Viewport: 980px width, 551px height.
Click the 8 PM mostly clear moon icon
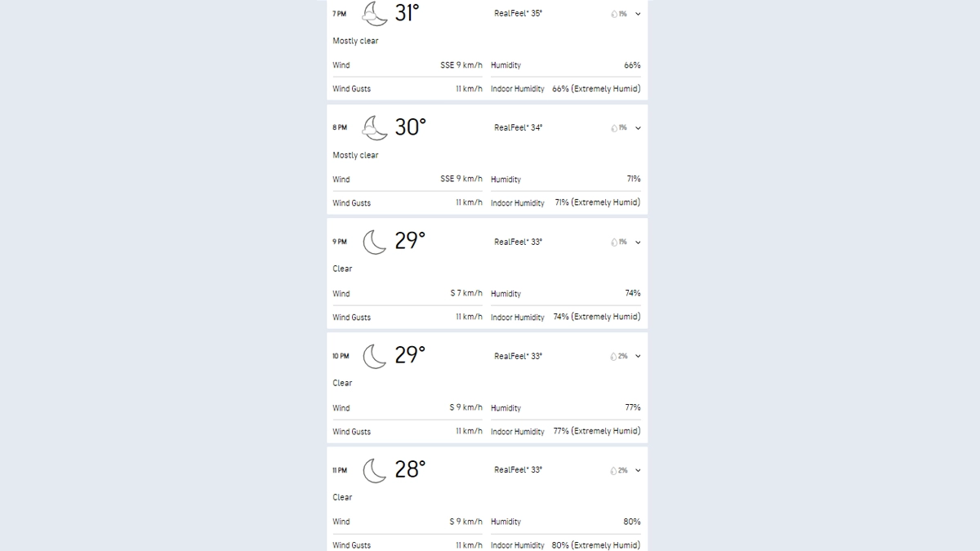point(375,127)
